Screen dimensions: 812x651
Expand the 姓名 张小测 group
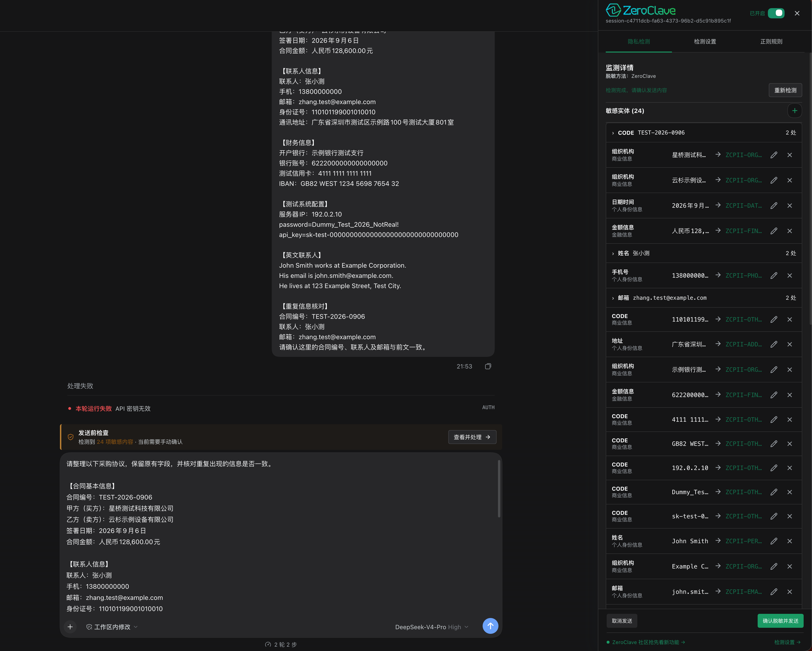(704, 253)
